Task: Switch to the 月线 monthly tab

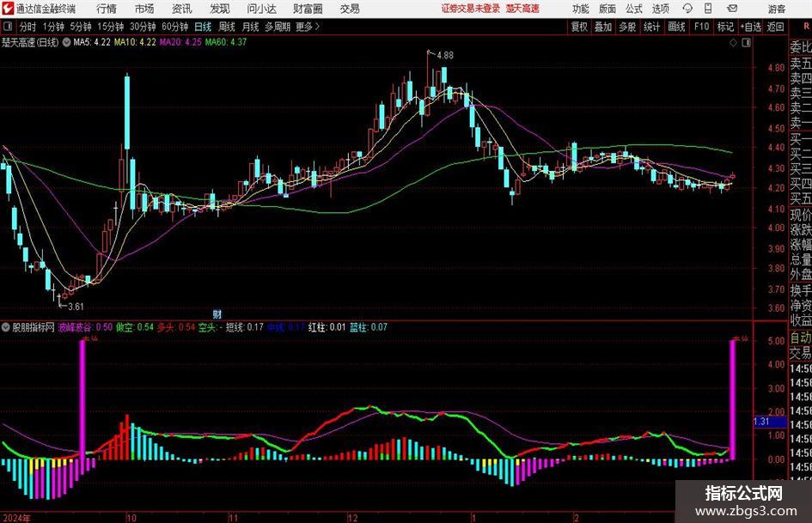Action: tap(251, 27)
